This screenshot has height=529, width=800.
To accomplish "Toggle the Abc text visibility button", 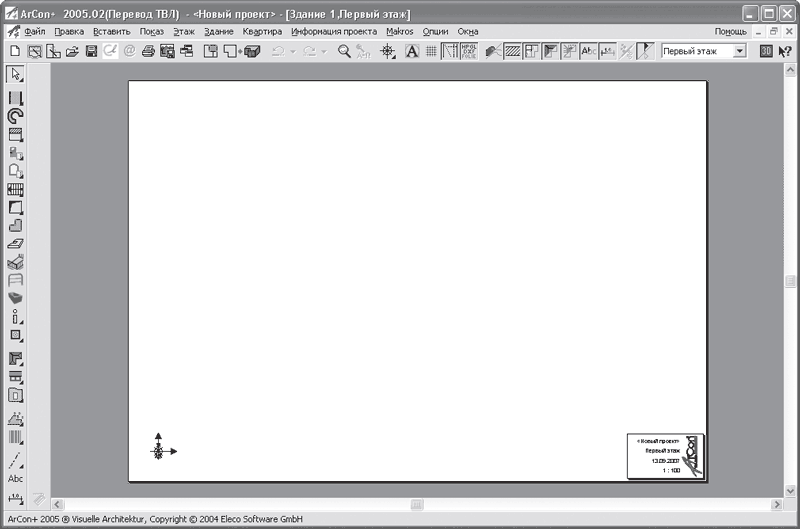I will point(589,51).
